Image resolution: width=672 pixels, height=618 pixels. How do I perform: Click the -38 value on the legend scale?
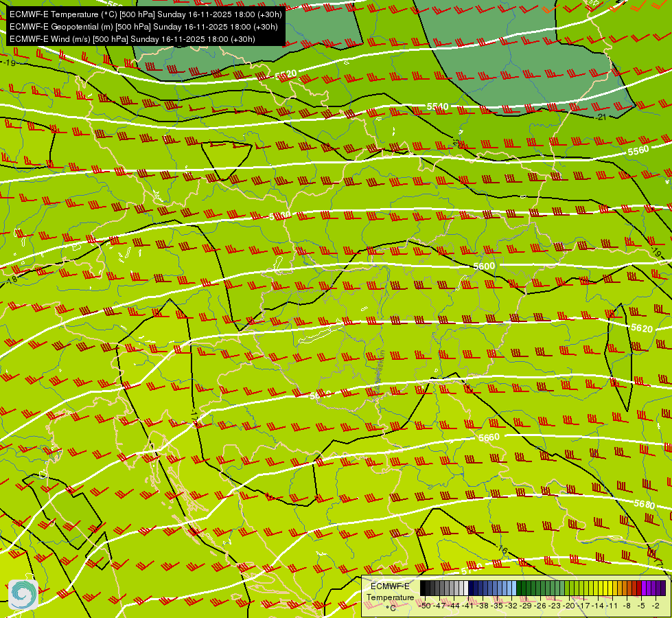pyautogui.click(x=482, y=606)
